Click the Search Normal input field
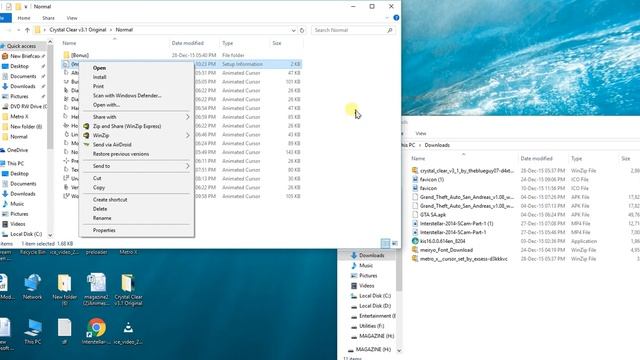Screen dimensions: 640x360 [x=349, y=30]
